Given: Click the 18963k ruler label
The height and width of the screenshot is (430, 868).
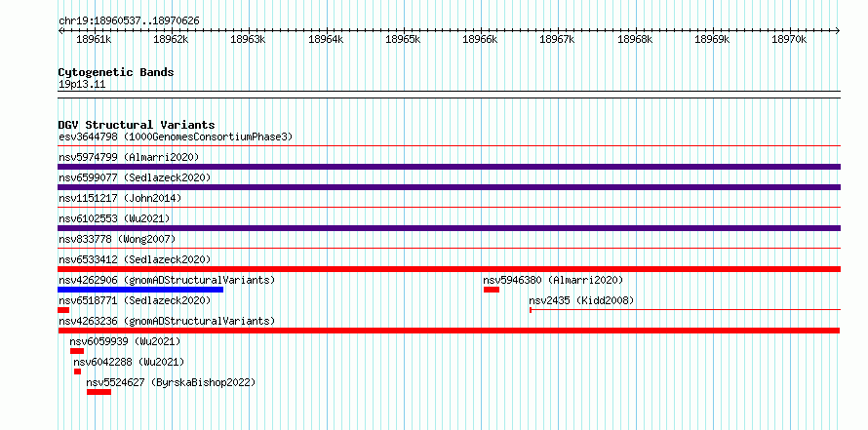Looking at the screenshot, I should coord(249,39).
